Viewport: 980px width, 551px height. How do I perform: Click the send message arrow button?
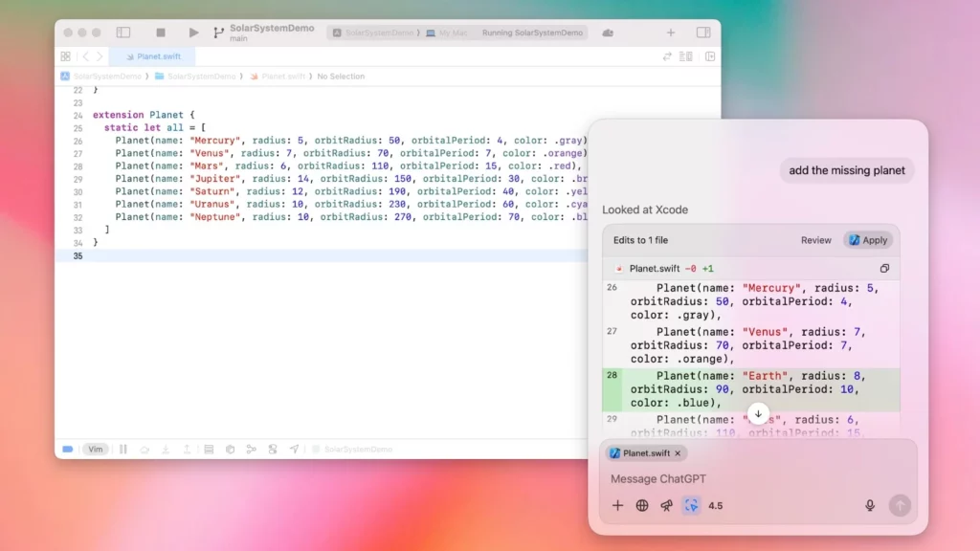click(x=900, y=505)
